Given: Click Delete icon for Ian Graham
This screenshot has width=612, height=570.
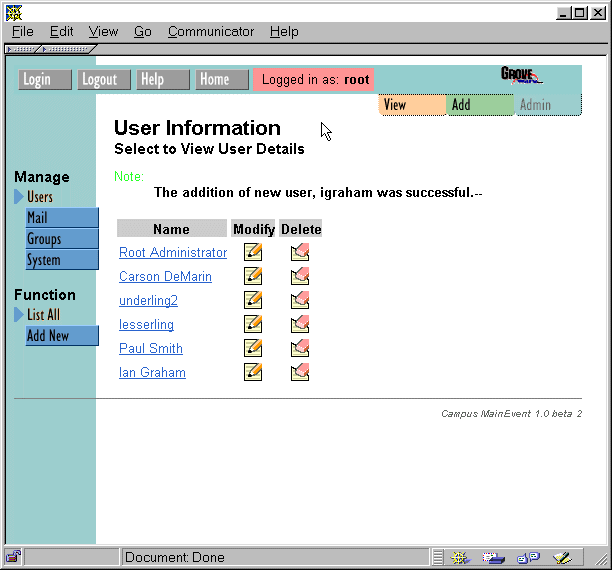Looking at the screenshot, I should tap(300, 372).
